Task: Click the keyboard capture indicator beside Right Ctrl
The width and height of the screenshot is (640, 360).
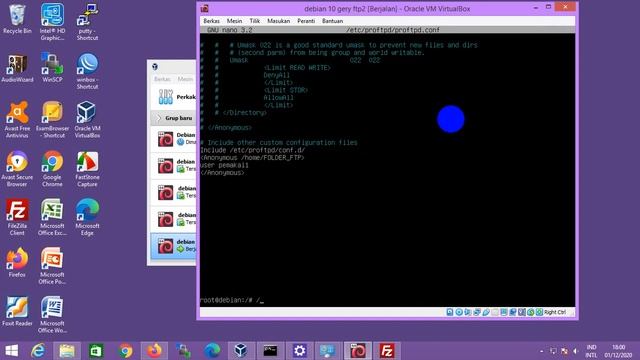Action: (539, 312)
